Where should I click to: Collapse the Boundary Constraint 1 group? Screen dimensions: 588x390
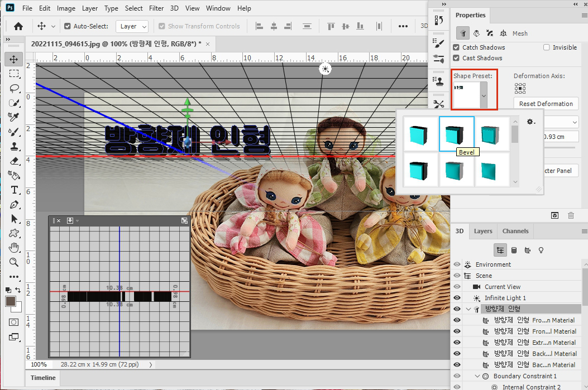coord(477,376)
